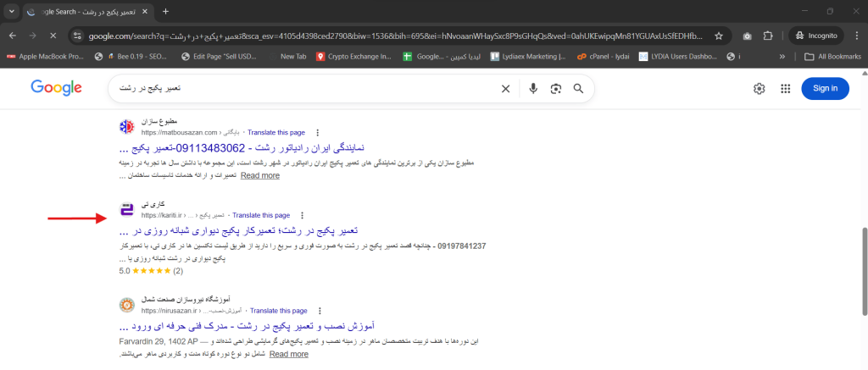
Task: Click the nirusazan.ir site favicon
Action: coord(127,305)
